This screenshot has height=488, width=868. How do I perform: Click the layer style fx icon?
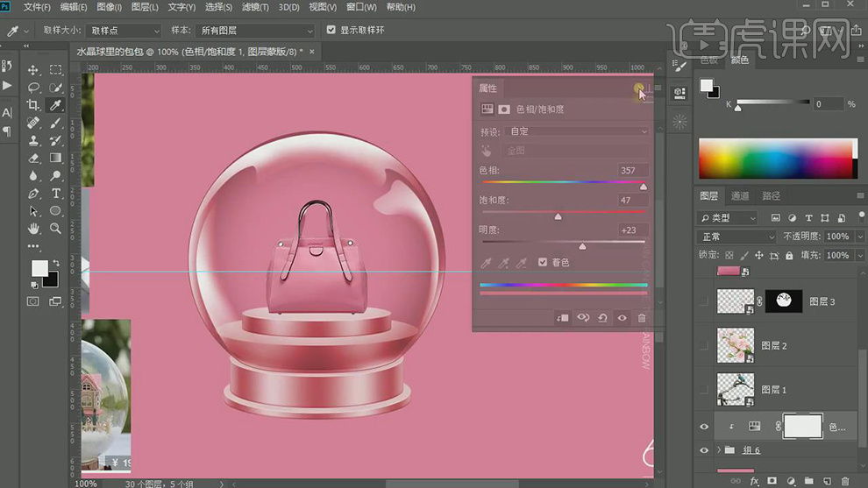pos(754,481)
